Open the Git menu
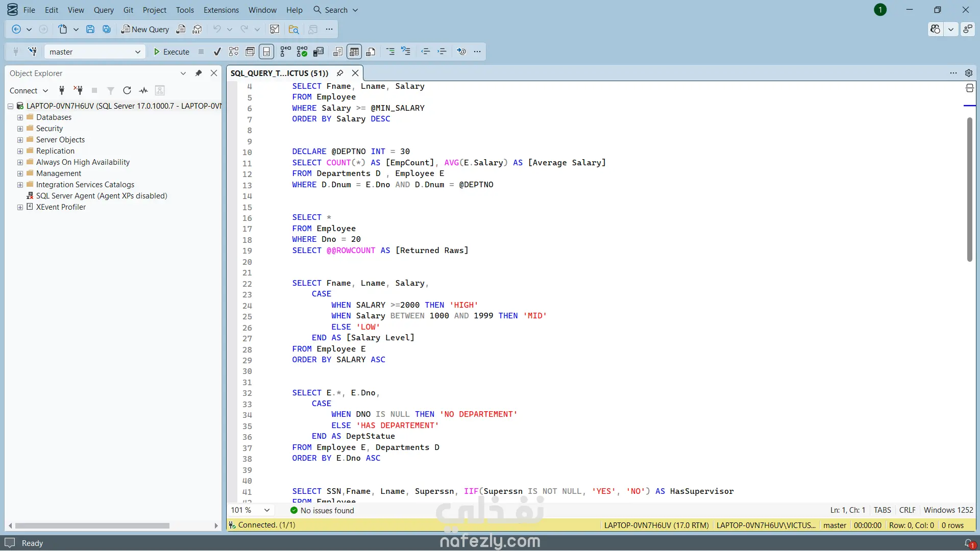Image resolution: width=980 pixels, height=551 pixels. (128, 10)
